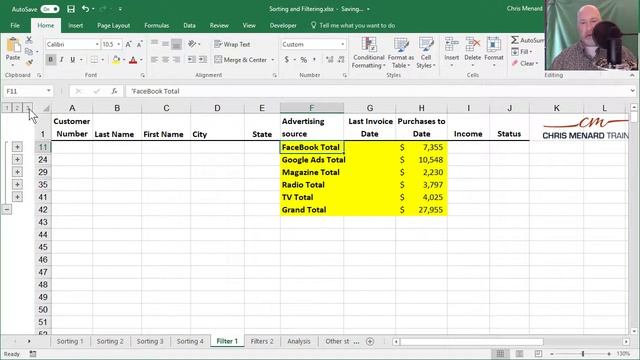Click Tell me what you want to do box
640x360 pixels.
353,25
